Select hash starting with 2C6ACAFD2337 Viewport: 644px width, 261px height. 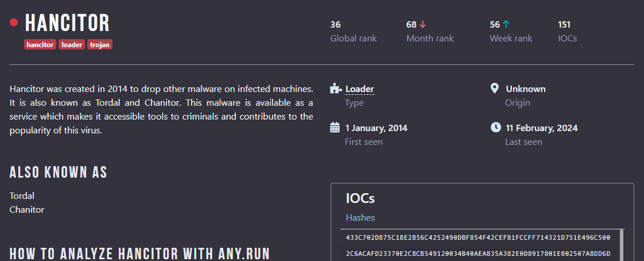478,253
